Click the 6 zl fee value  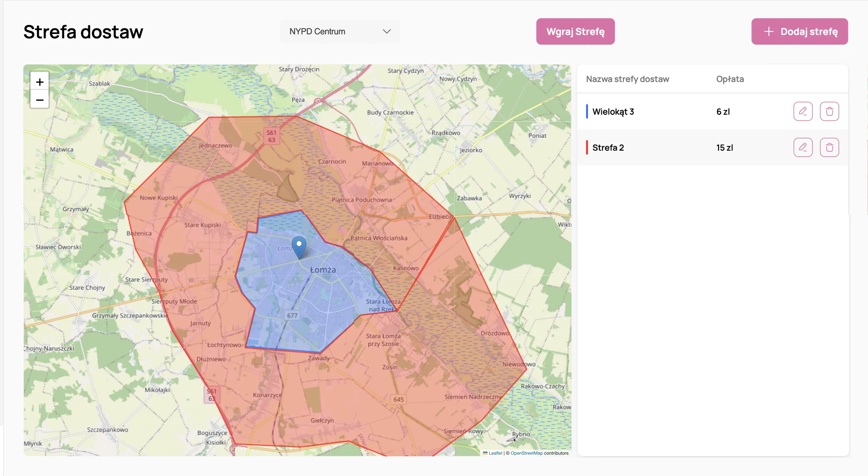tap(723, 112)
